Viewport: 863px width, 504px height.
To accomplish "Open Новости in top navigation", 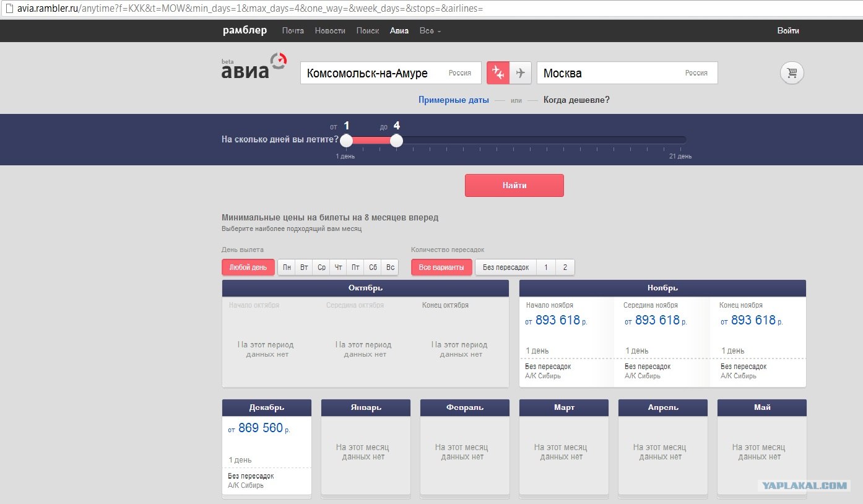I will [x=330, y=30].
